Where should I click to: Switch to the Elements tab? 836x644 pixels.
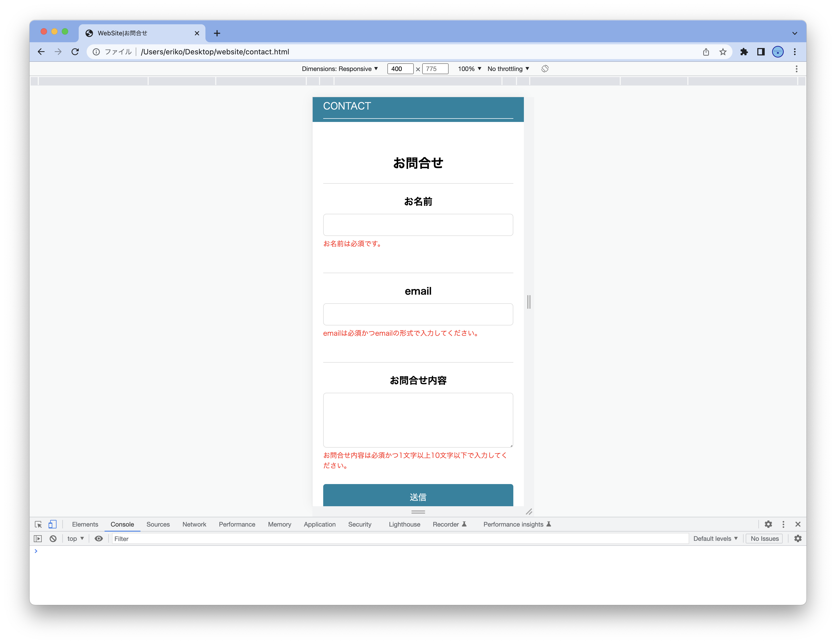click(85, 524)
